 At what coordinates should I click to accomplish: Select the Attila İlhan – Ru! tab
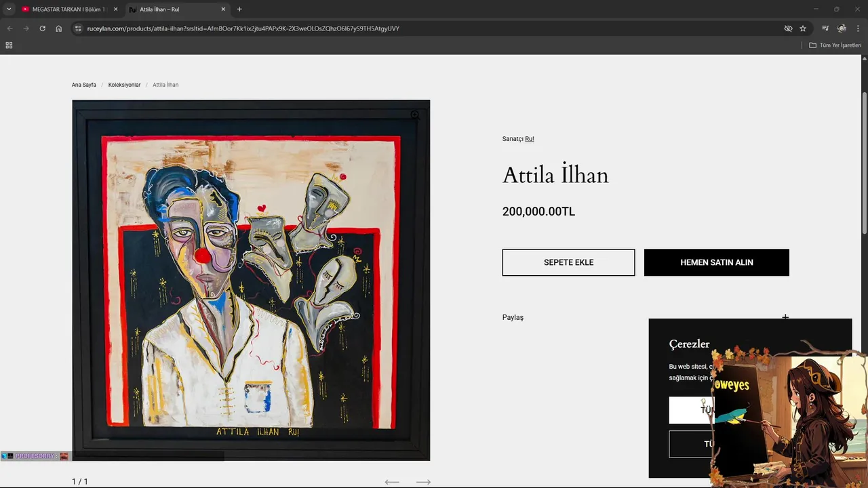178,9
